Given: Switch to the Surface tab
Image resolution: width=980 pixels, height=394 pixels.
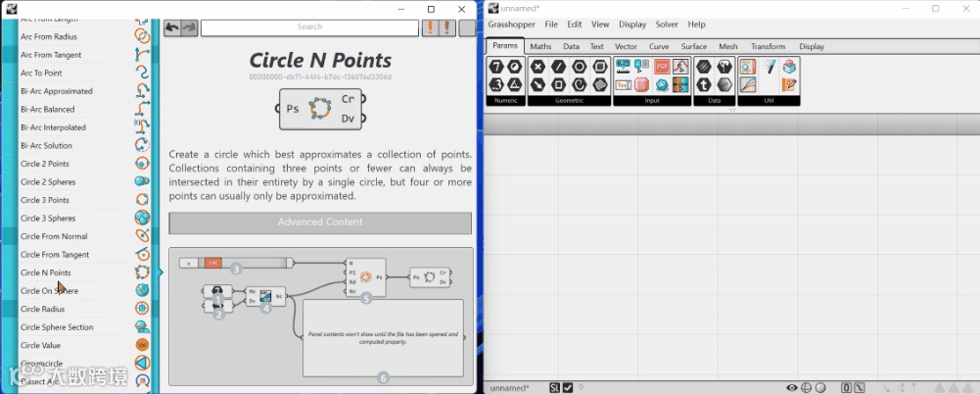Looking at the screenshot, I should [x=694, y=46].
